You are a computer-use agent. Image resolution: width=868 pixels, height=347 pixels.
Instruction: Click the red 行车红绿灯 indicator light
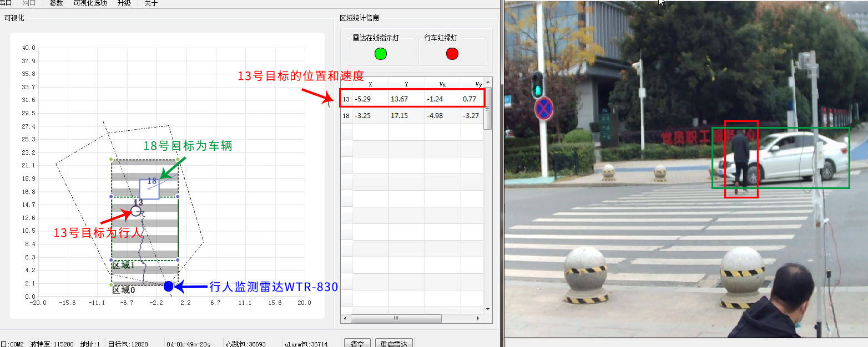(x=452, y=54)
